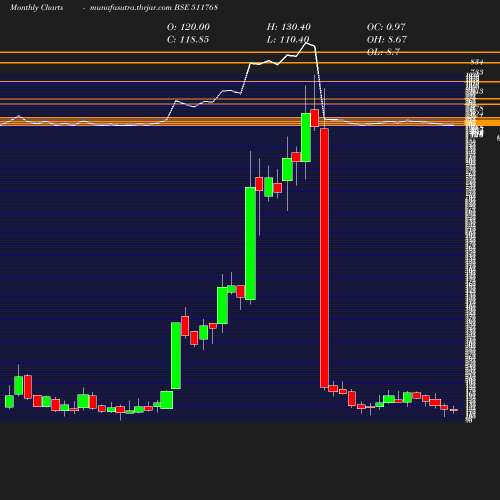
Task: Click the "OC: 0.97" reading
Action: (x=386, y=27)
